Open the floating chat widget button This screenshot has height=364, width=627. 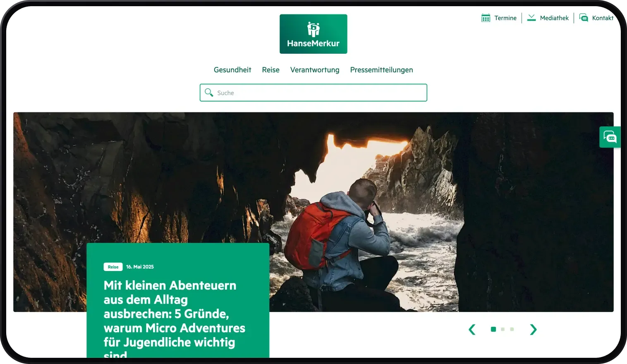(x=610, y=137)
